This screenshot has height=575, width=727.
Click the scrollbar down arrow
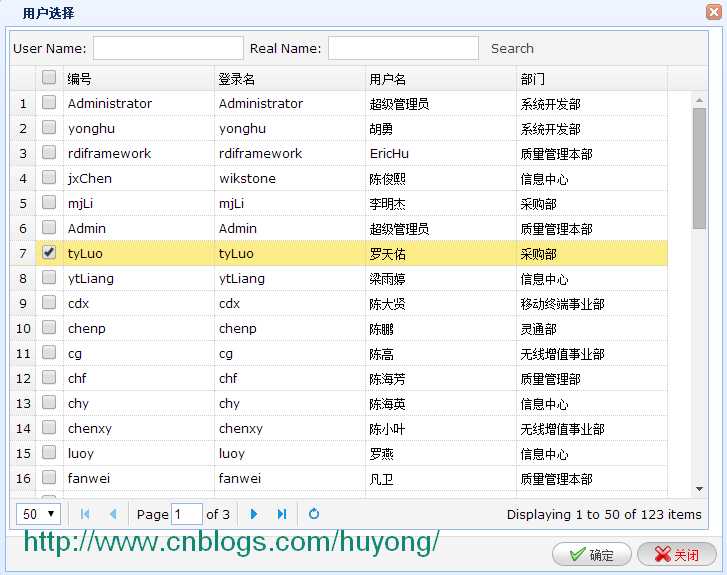(699, 489)
